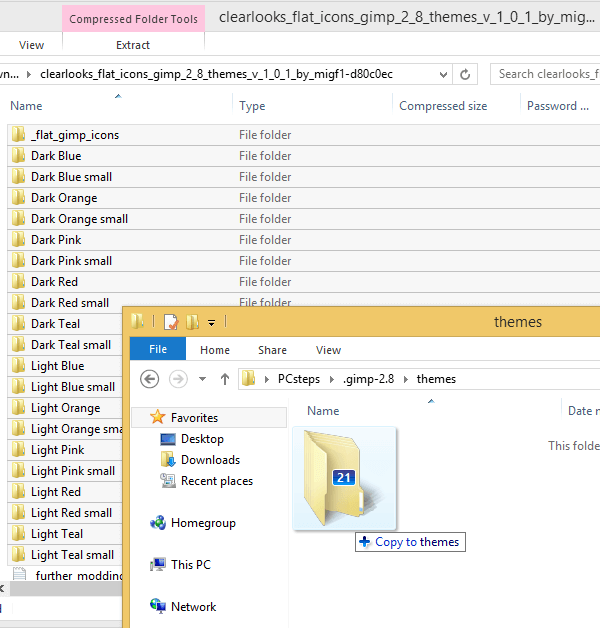Click the Desktop icon in sidebar
Screen dimensions: 600x628
coord(168,439)
